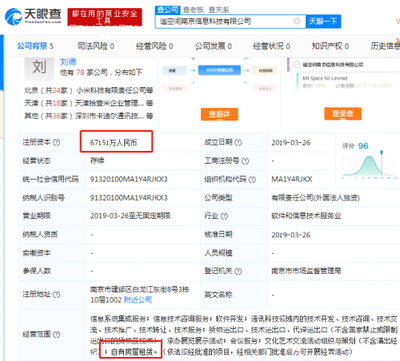Click the 有限责任公司(外国法人独资) company type
400x361 pixels.
(x=315, y=198)
